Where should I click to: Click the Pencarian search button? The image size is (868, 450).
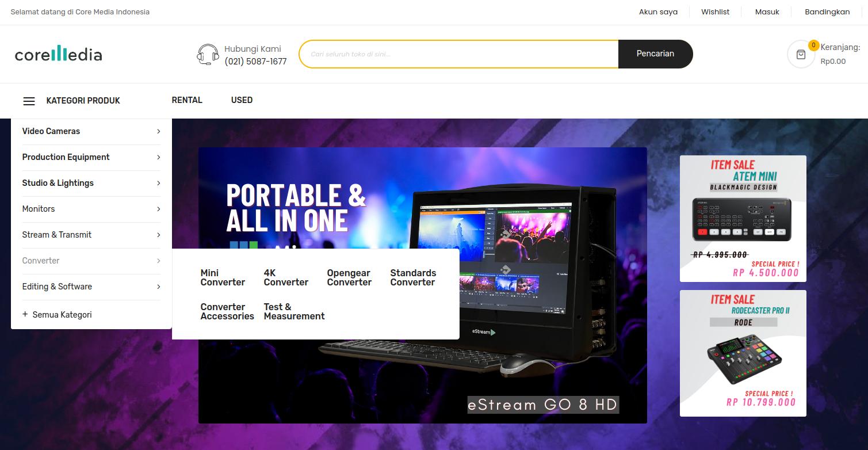coord(655,54)
